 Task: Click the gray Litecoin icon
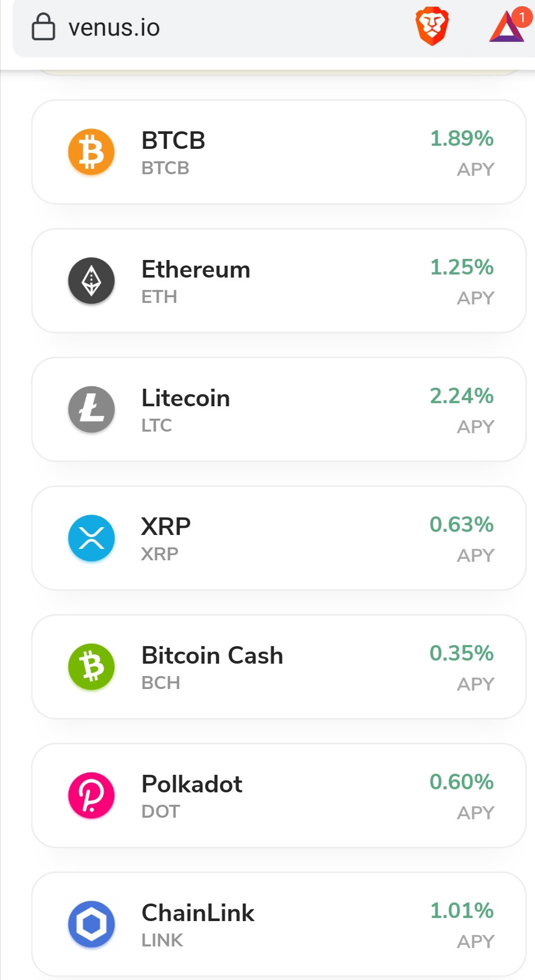91,409
